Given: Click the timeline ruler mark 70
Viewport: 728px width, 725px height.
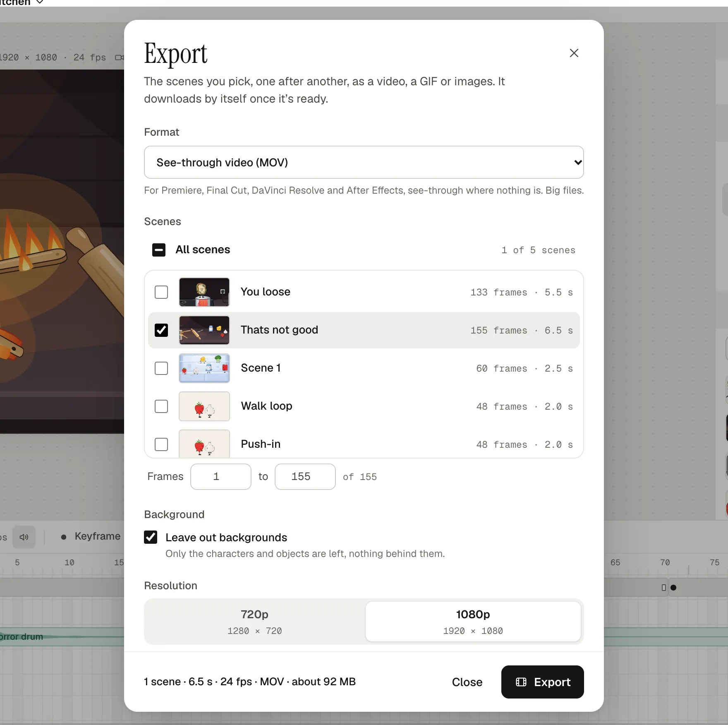Looking at the screenshot, I should [665, 562].
